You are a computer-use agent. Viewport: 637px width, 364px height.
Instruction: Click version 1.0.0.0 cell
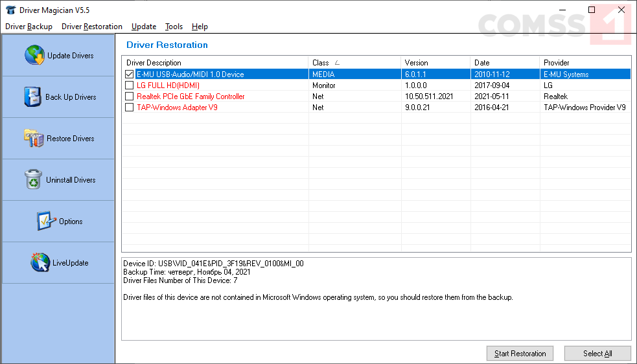click(x=415, y=85)
